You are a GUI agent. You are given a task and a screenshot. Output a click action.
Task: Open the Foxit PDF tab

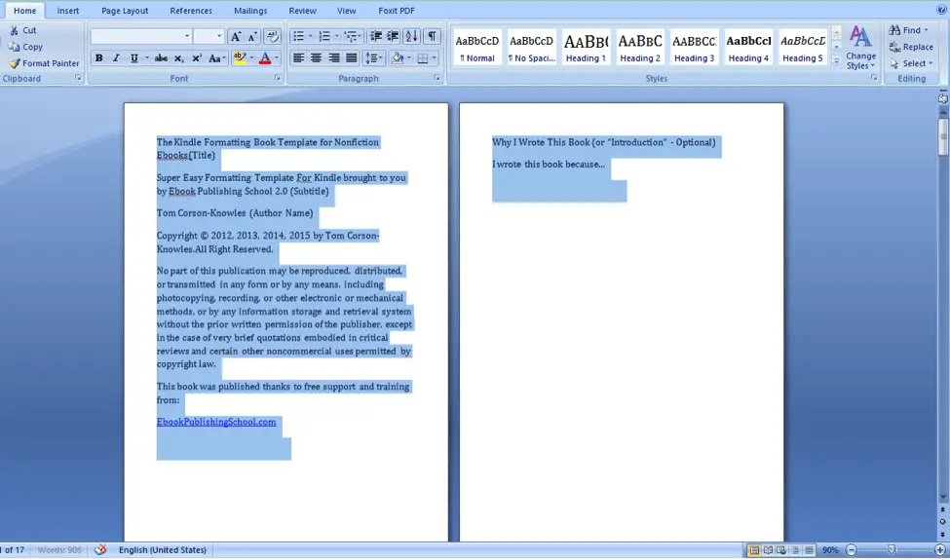[397, 11]
